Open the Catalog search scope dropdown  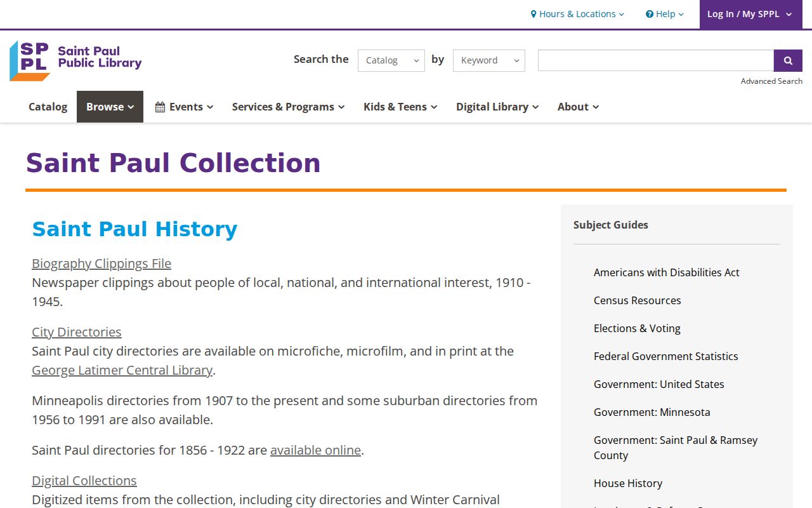tap(391, 60)
